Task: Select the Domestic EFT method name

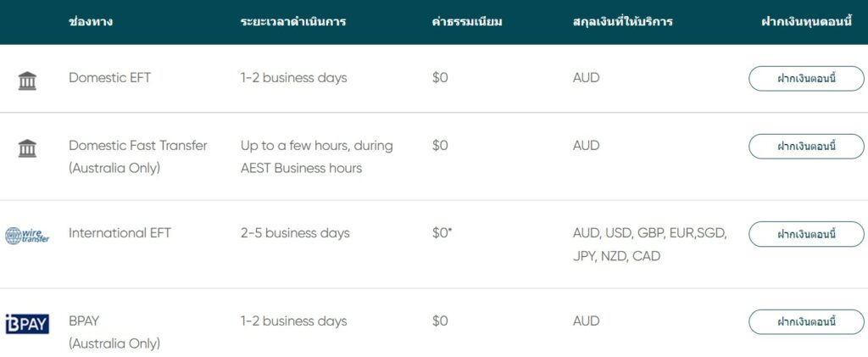Action: click(x=110, y=78)
